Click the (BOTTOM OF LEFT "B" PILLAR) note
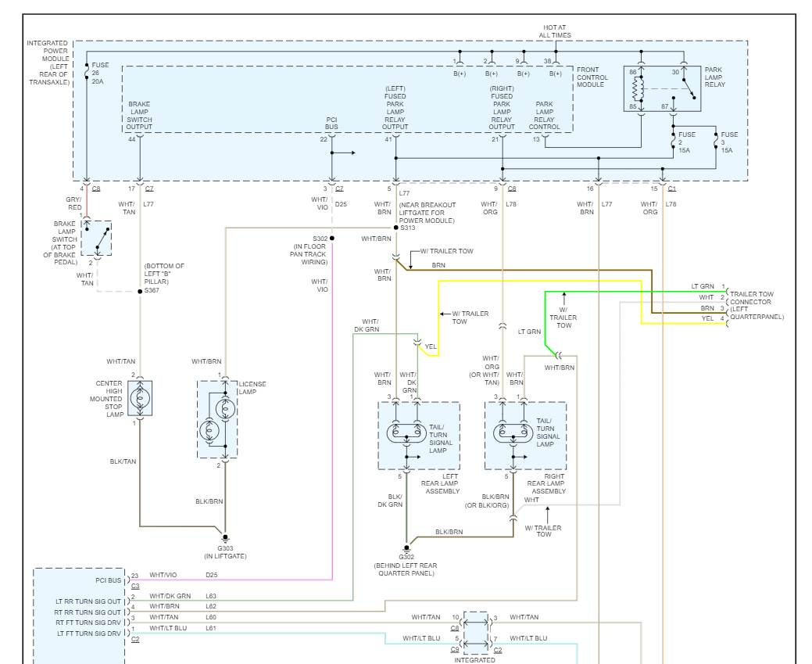Viewport: 812px width, 664px height. pos(164,274)
